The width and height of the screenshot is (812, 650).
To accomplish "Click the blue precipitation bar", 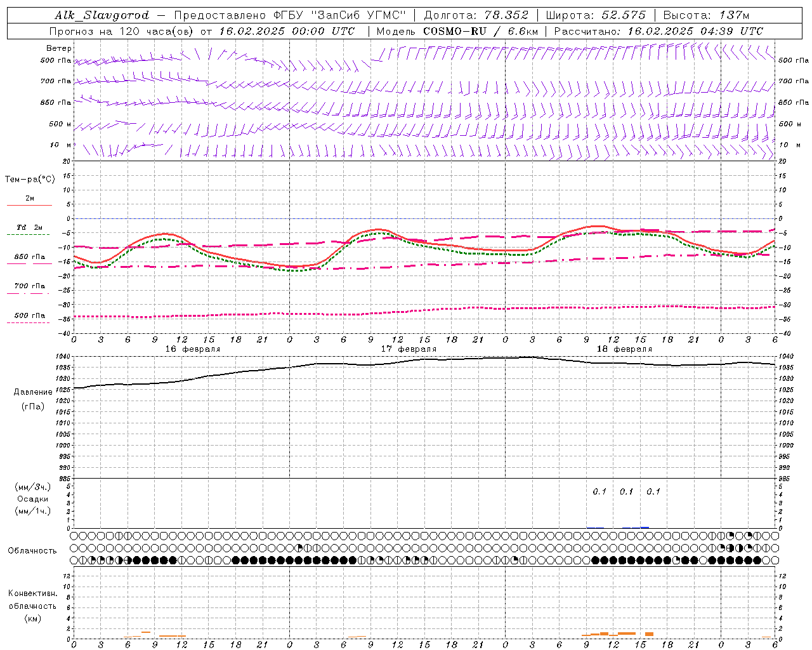I will point(645,527).
